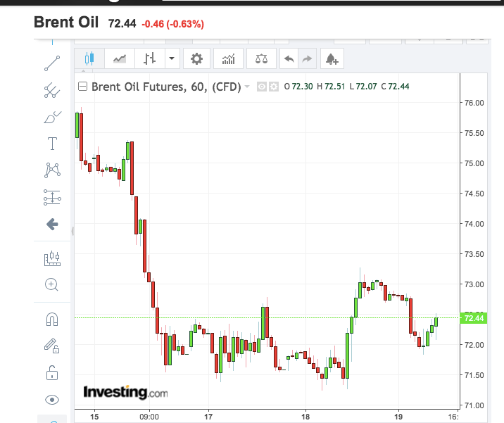Select the measure tool with candlestick ruler
Image resolution: width=504 pixels, height=423 pixels.
pos(52,258)
